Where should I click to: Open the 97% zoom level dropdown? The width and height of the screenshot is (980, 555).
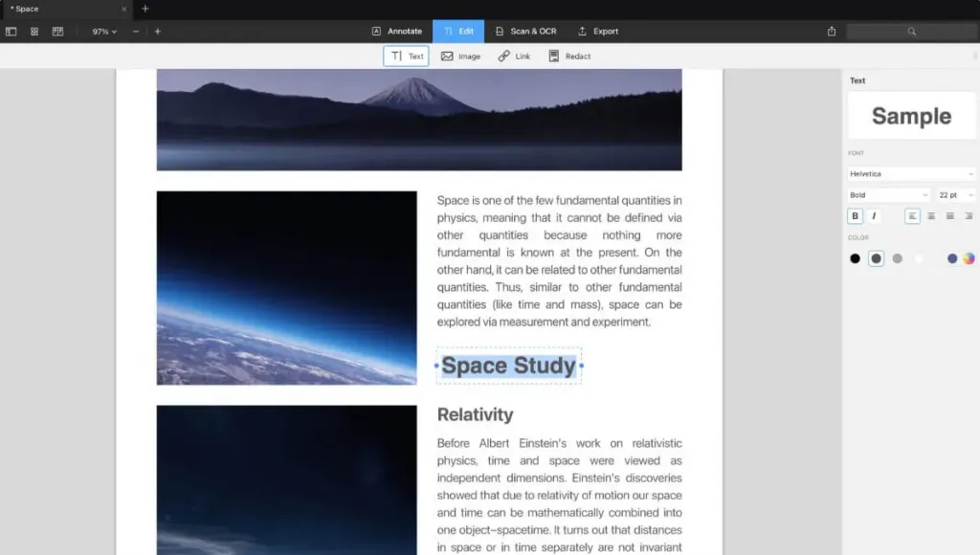click(104, 32)
